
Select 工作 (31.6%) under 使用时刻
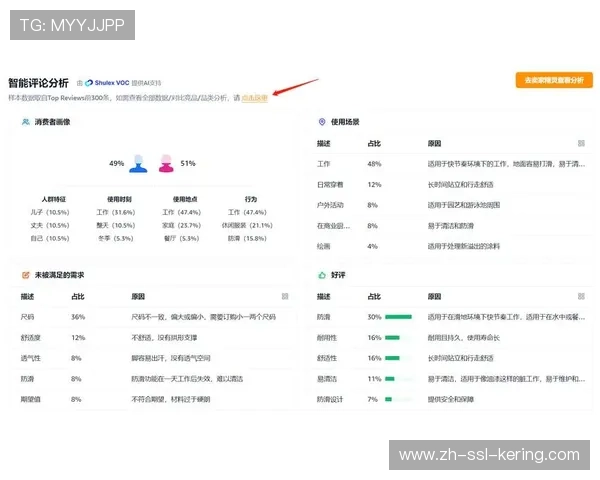tap(116, 212)
